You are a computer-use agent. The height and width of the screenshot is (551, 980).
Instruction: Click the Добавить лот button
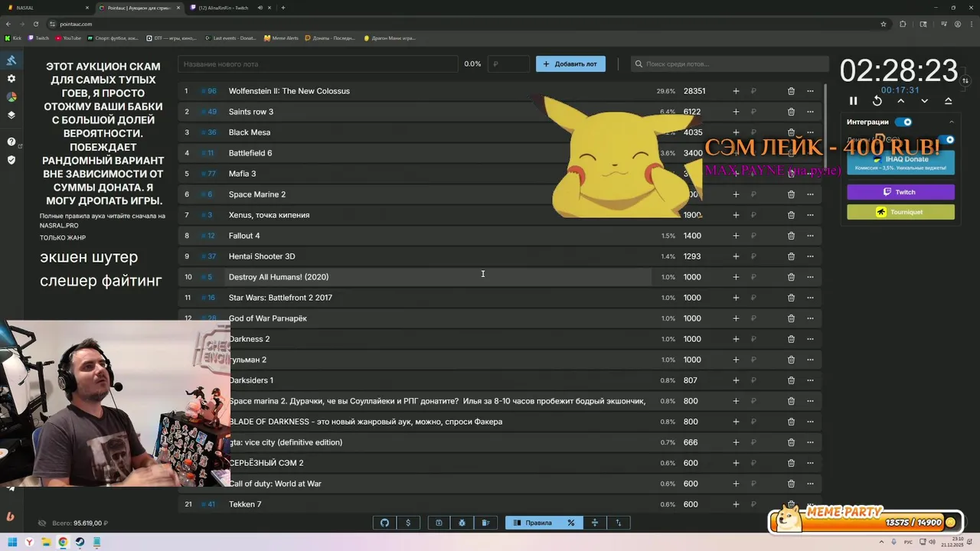(570, 64)
